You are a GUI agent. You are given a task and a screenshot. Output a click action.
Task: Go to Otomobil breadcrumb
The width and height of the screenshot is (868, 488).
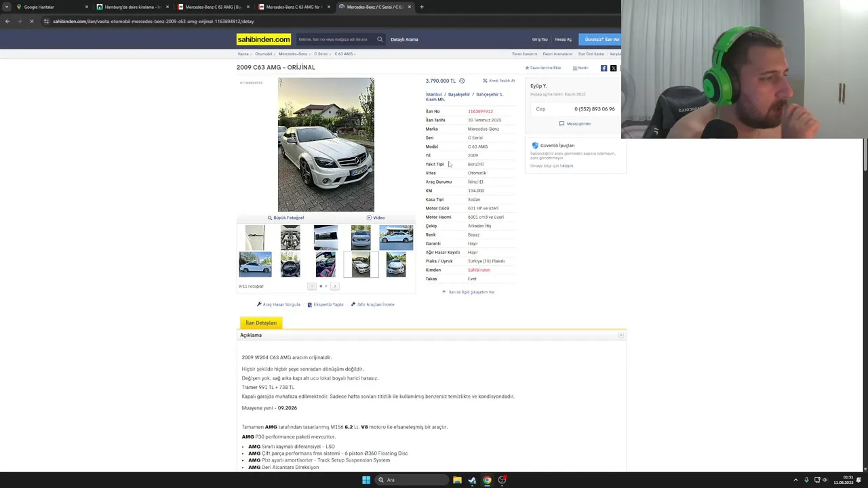click(263, 54)
